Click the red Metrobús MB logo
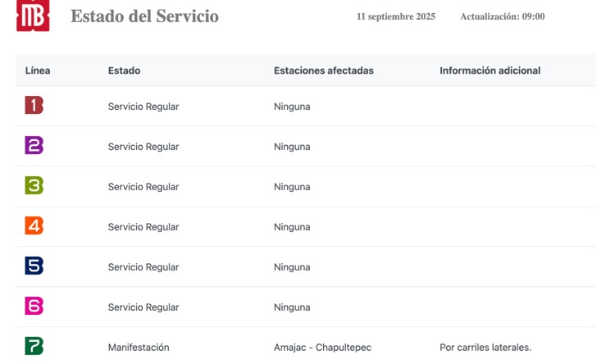 [x=33, y=15]
